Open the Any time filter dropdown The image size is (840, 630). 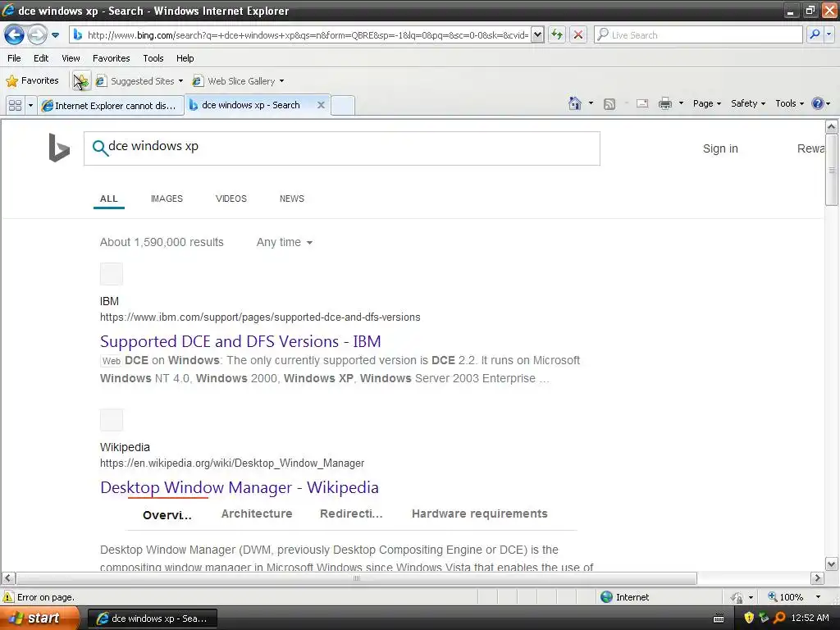coord(284,242)
